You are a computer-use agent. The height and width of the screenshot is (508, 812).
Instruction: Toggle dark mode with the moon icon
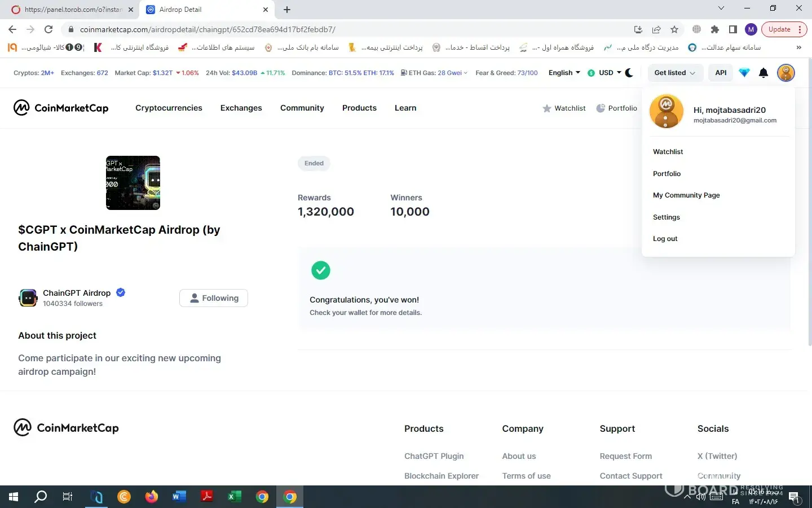629,73
